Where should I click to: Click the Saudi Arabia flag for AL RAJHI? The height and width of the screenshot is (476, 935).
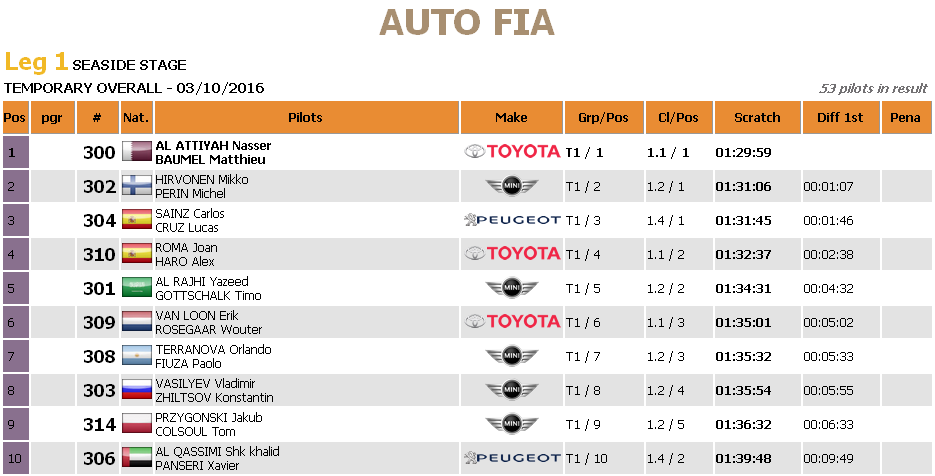[135, 288]
